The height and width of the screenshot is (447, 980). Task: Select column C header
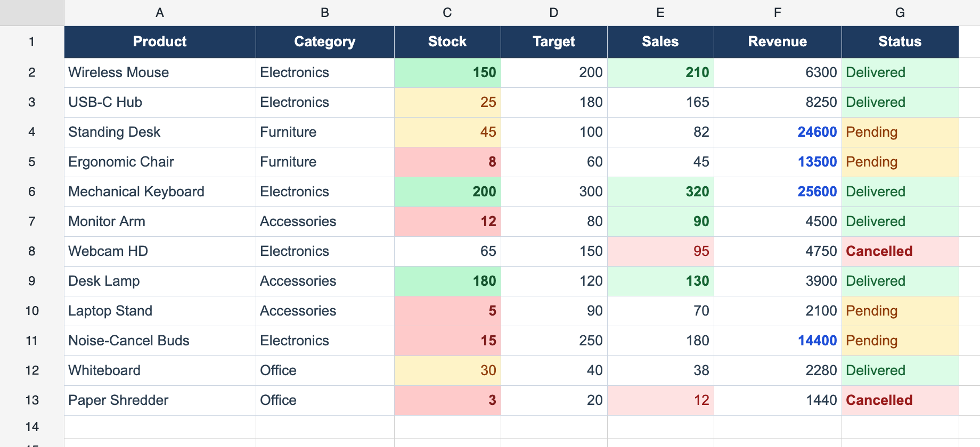tap(447, 13)
